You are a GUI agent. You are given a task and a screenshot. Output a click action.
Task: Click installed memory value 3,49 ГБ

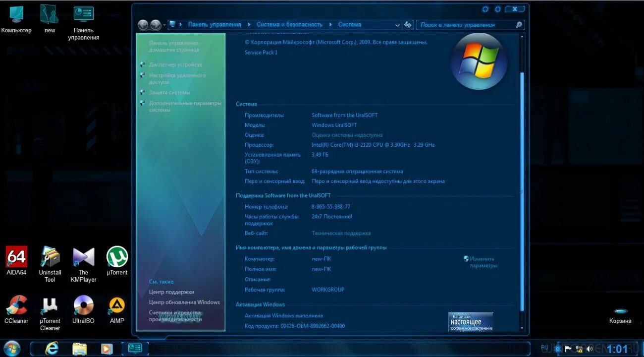point(320,155)
